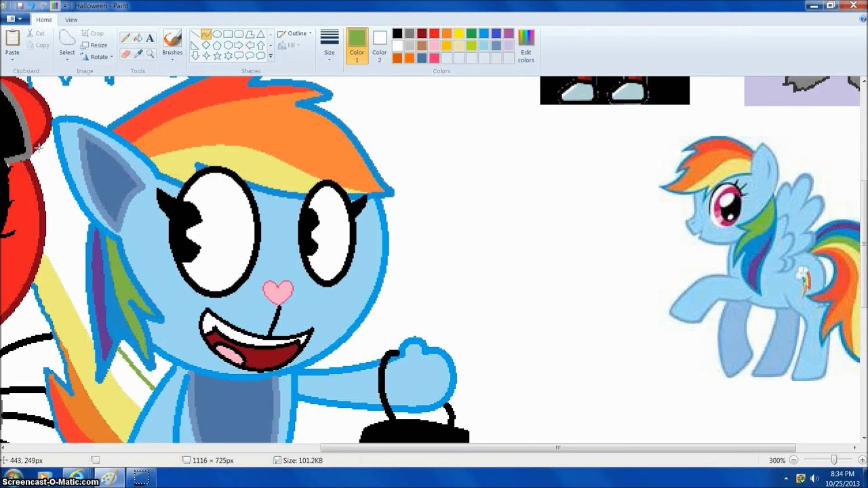The image size is (868, 488).
Task: Choose the Rounded rectangular callout shape
Action: pos(239,56)
